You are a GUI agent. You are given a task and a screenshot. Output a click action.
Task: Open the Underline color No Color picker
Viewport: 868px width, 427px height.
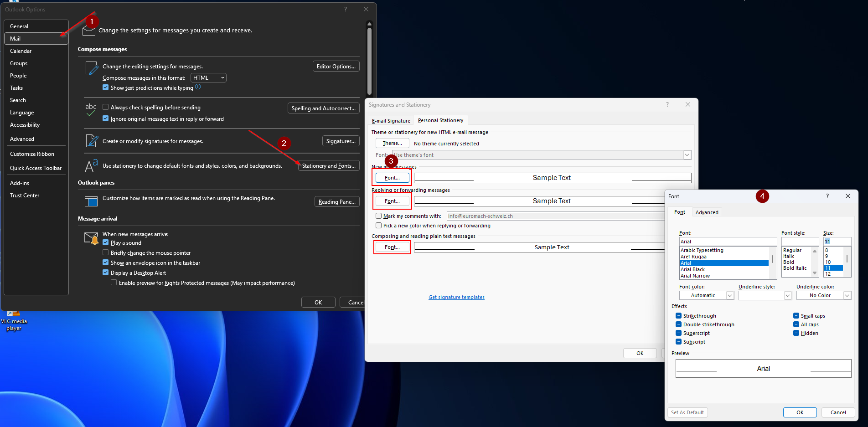pyautogui.click(x=823, y=295)
